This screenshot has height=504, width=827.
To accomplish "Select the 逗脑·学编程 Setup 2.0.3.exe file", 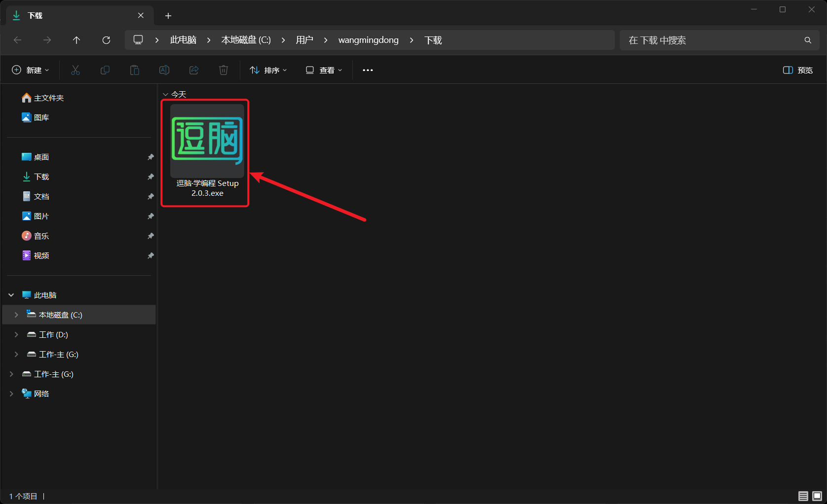I will (207, 151).
